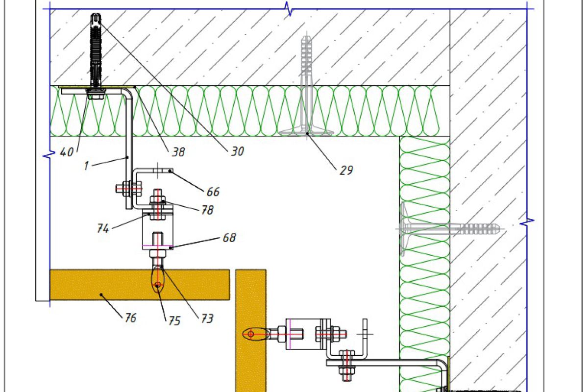Click callout number 1 beside the bracket
Screen dimensions: 588x392
[86, 166]
